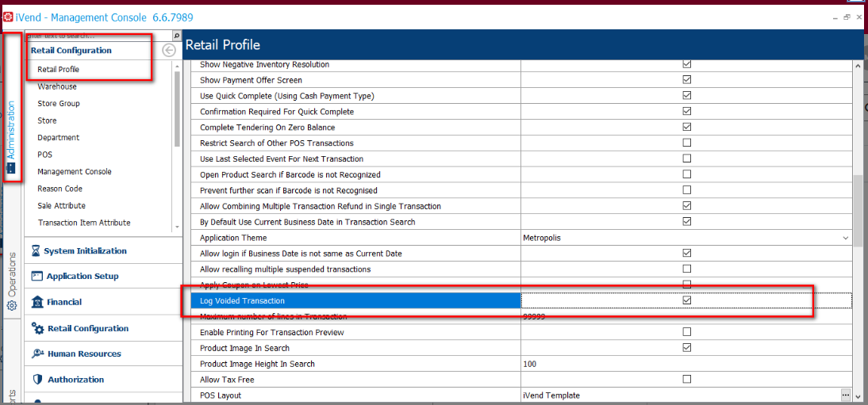
Task: Select Transaction Item Attribute in the tree
Action: 84,223
